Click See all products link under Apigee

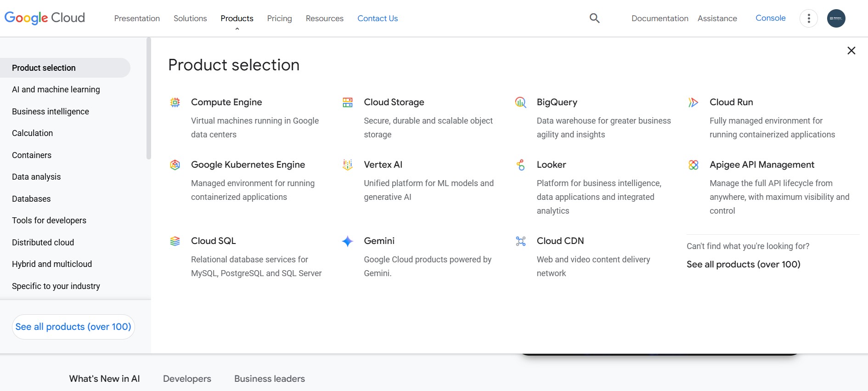click(744, 264)
